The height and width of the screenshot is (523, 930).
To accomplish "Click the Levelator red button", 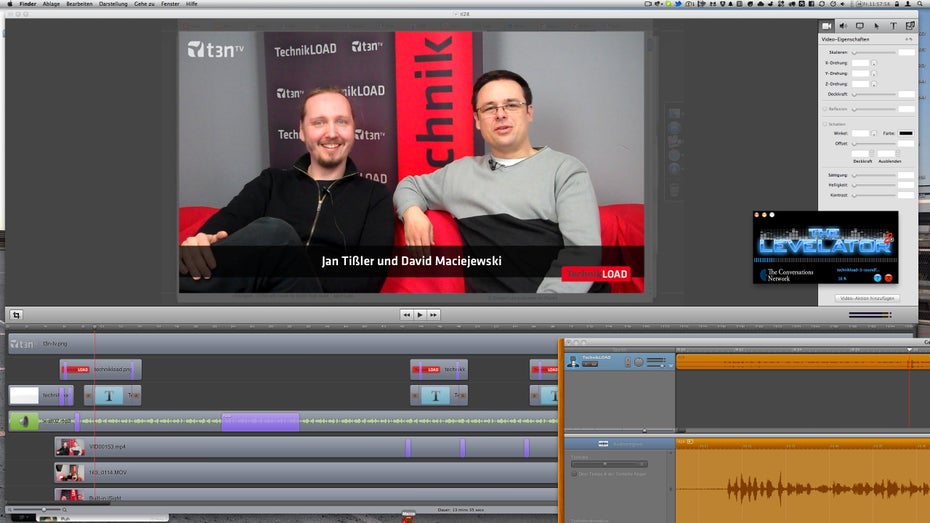I will pyautogui.click(x=888, y=278).
